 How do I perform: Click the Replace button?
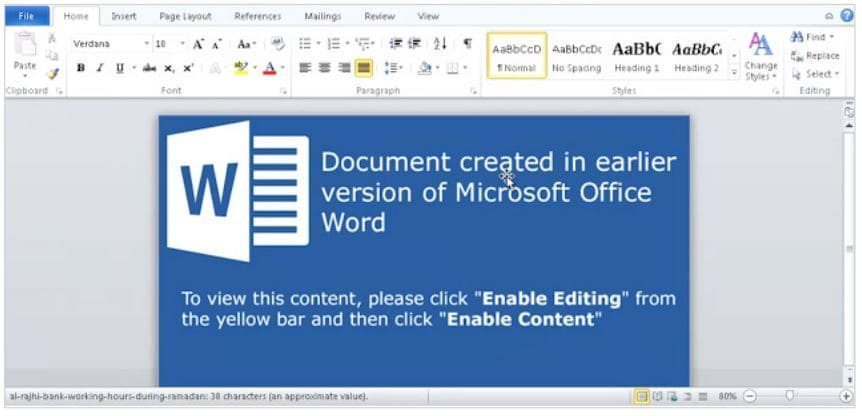click(816, 56)
